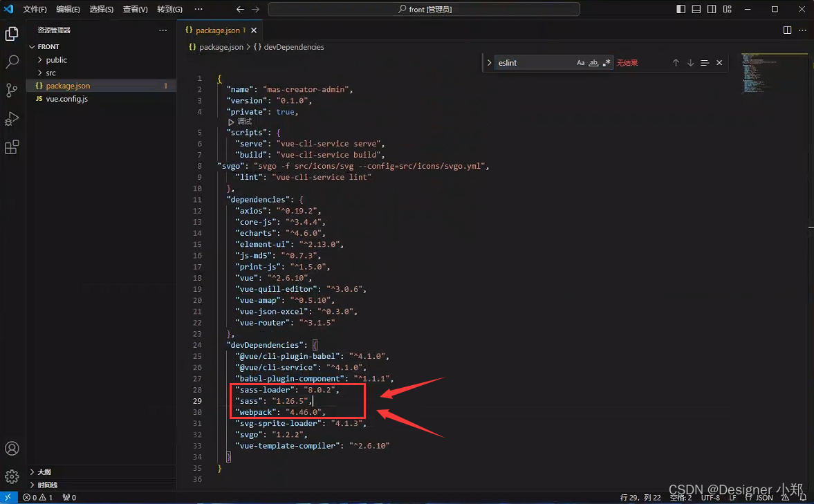Open package.json in the explorer tree
This screenshot has width=814, height=504.
pos(101,86)
